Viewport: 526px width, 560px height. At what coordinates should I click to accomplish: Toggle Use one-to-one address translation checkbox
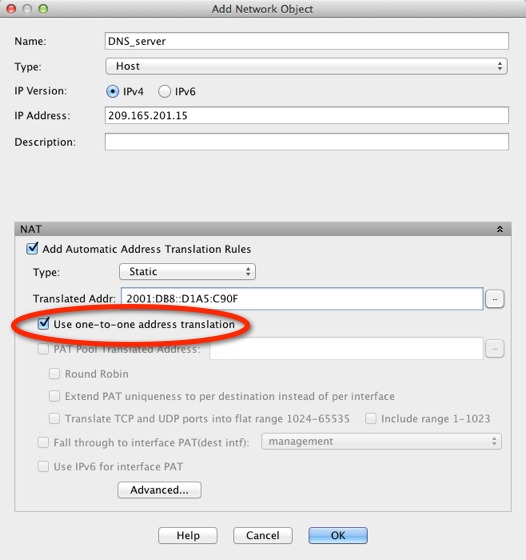(x=44, y=324)
